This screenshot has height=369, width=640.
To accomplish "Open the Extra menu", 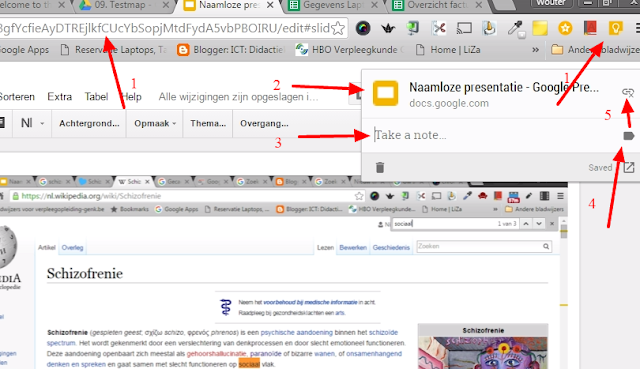I will 60,97.
